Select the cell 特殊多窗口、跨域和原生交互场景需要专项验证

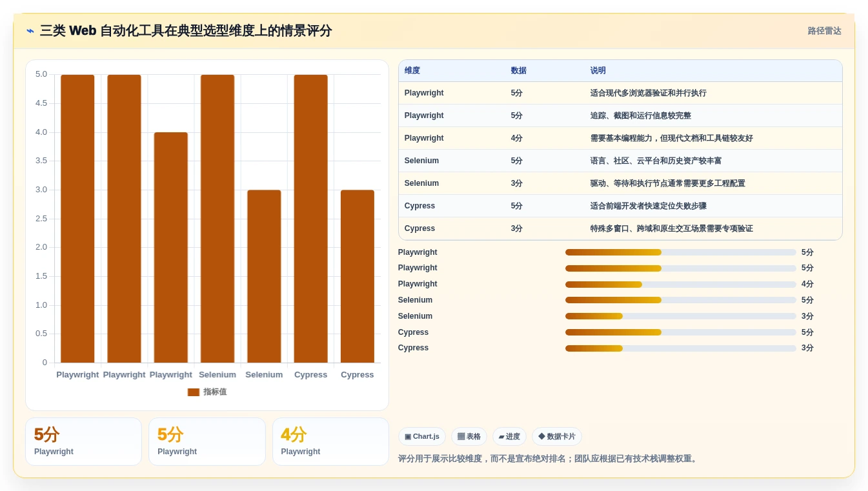672,228
